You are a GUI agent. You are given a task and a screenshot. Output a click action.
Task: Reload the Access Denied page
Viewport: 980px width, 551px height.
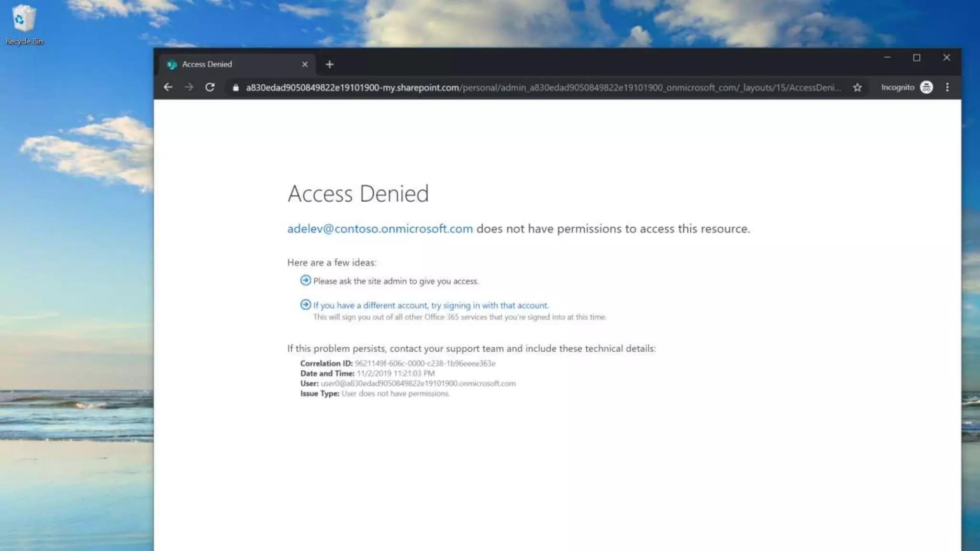pyautogui.click(x=210, y=87)
